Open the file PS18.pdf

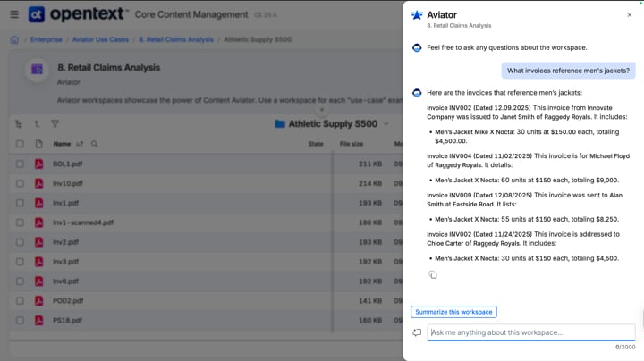click(67, 321)
